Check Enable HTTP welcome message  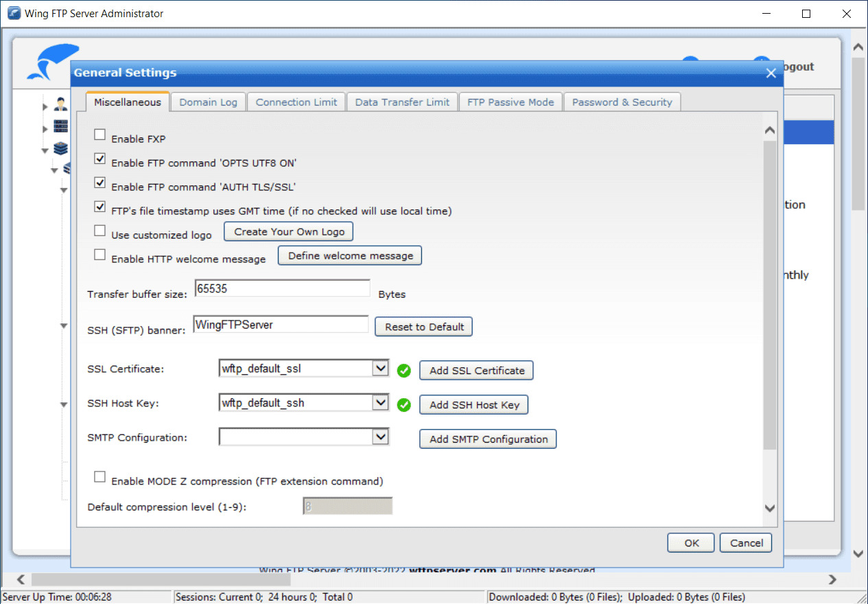click(100, 255)
